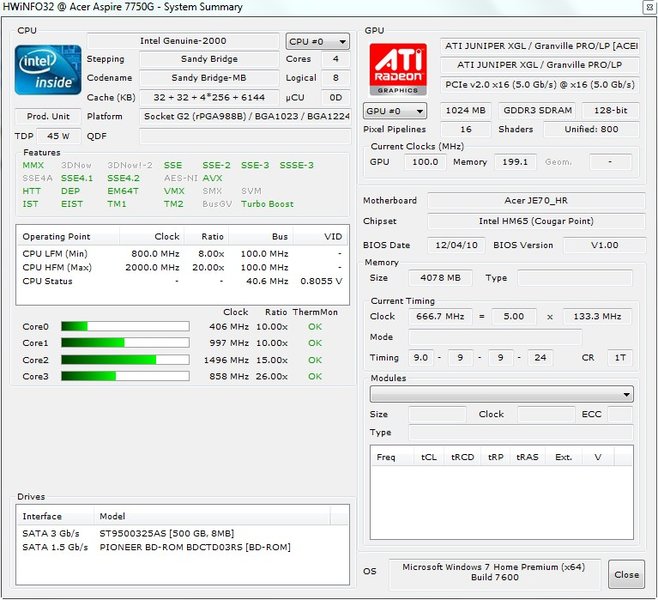Click the GPU clock 100.0 field
The image size is (658, 600).
point(425,162)
